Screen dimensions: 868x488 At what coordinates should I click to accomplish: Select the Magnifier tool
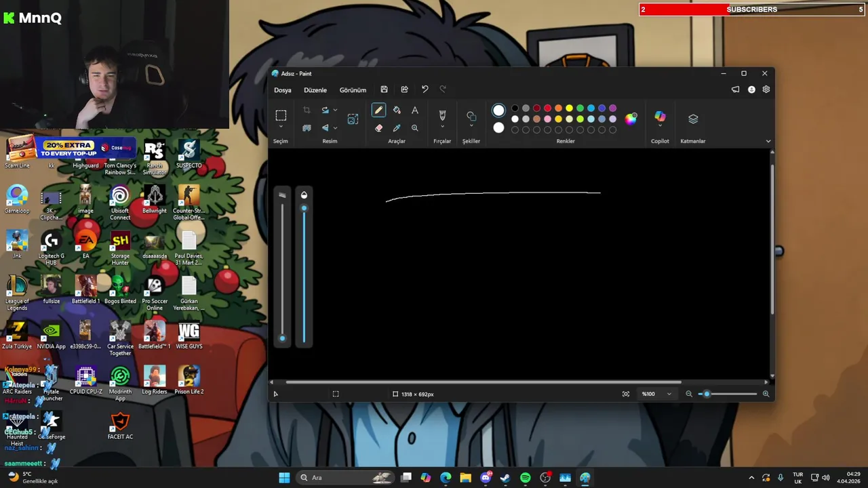[x=415, y=128]
